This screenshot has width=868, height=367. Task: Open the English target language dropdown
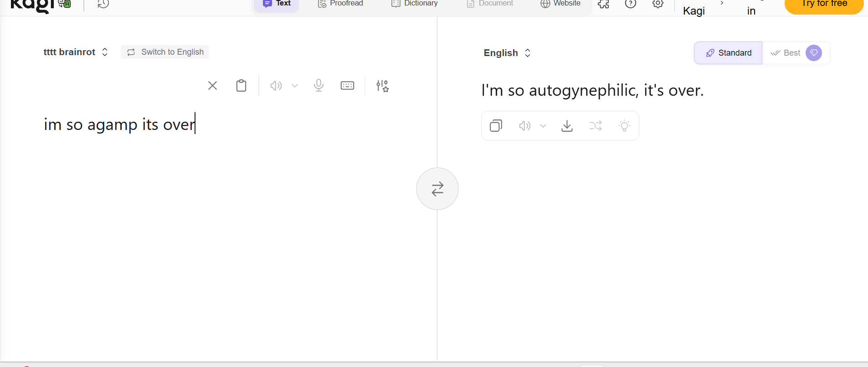click(507, 53)
